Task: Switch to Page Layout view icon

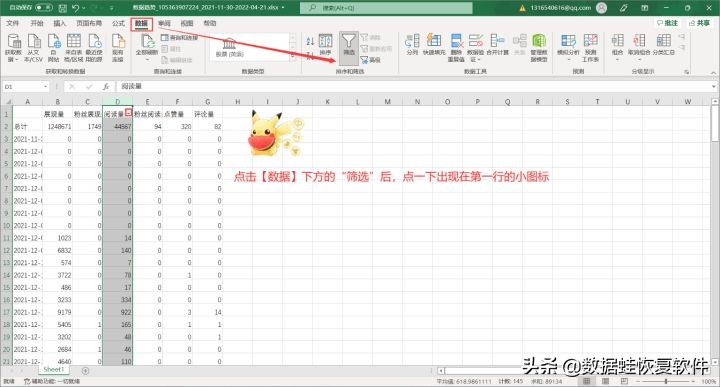Action: (606, 381)
